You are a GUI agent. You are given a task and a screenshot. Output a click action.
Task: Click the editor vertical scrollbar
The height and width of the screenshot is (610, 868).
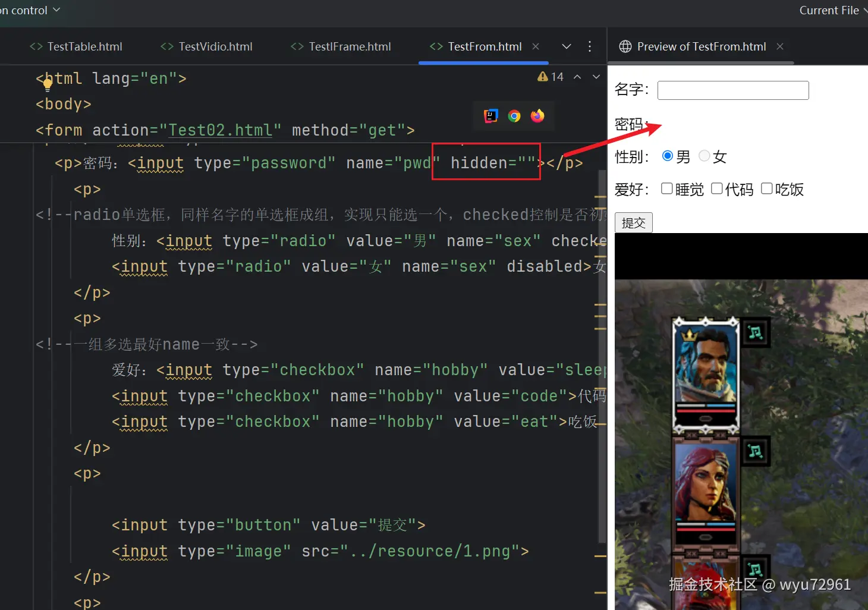603,357
